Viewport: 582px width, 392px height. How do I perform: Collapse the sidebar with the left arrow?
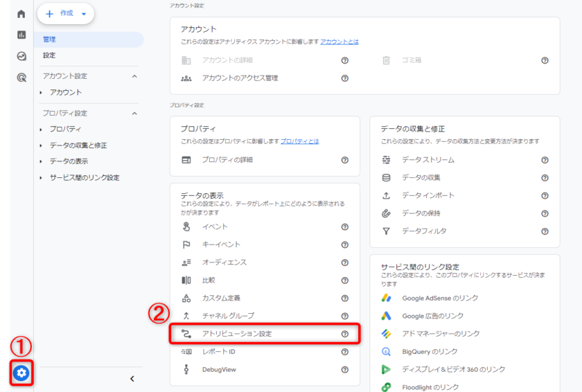pyautogui.click(x=132, y=379)
